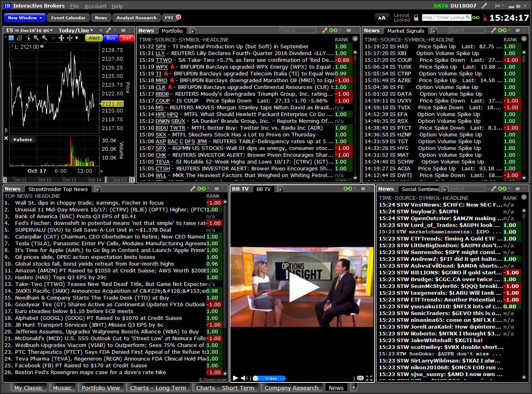Click the Help / Ticker Lookup search field
Image resolution: width=532 pixels, height=394 pixels.
tap(446, 18)
